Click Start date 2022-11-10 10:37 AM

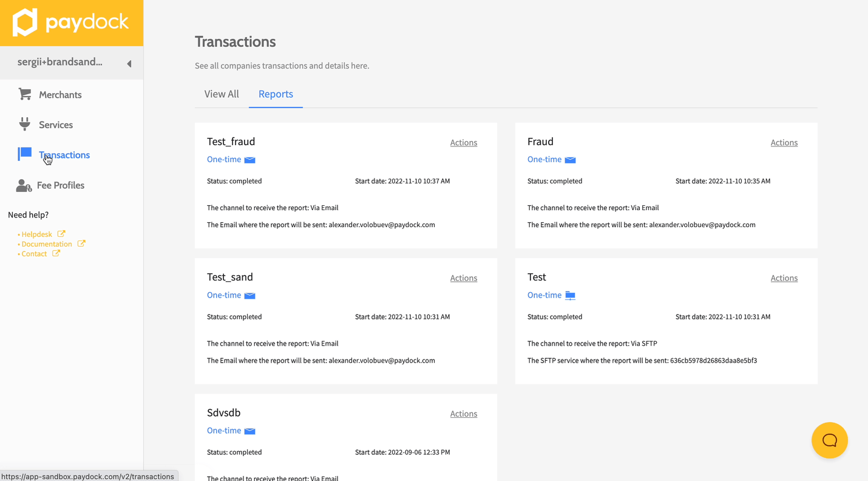[402, 181]
